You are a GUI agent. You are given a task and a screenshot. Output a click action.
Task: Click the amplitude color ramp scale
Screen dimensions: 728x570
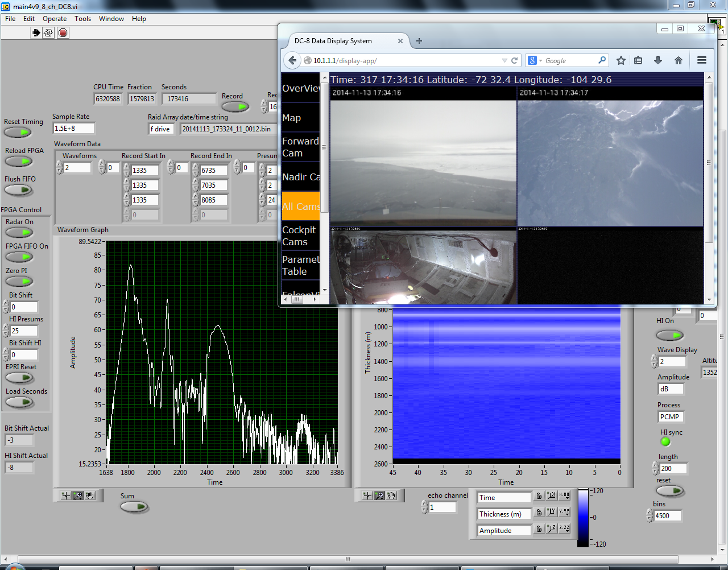(x=583, y=518)
